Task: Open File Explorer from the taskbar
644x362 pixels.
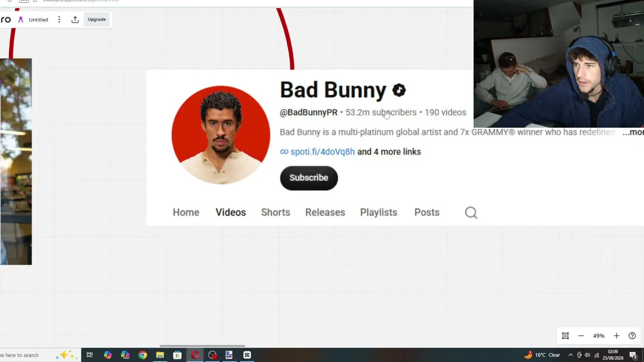Action: 160,355
